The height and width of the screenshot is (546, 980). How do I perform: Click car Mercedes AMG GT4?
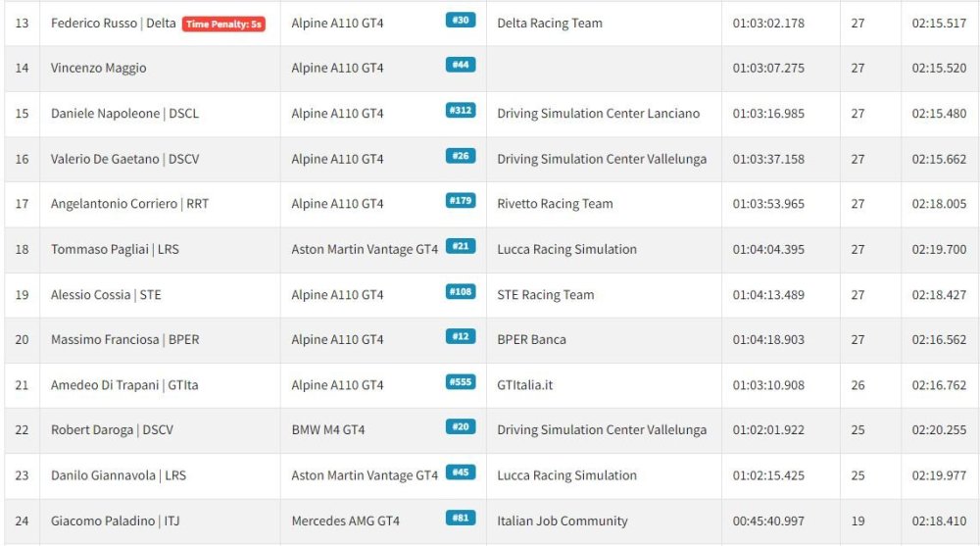coord(346,521)
